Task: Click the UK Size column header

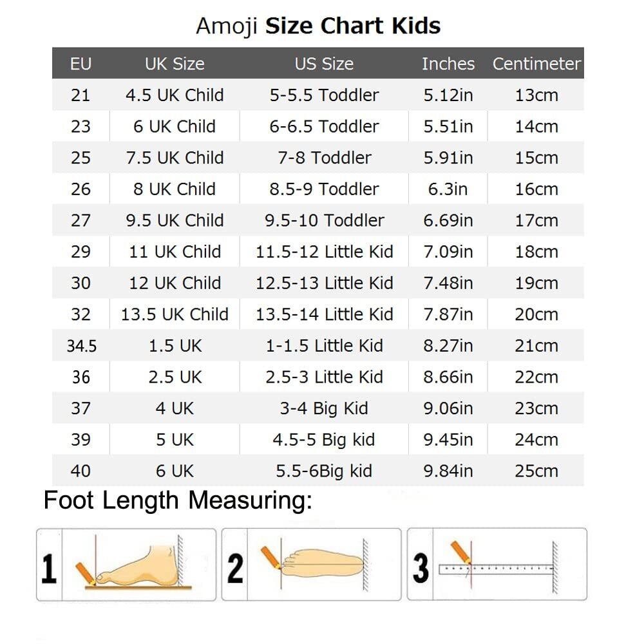Action: [175, 64]
